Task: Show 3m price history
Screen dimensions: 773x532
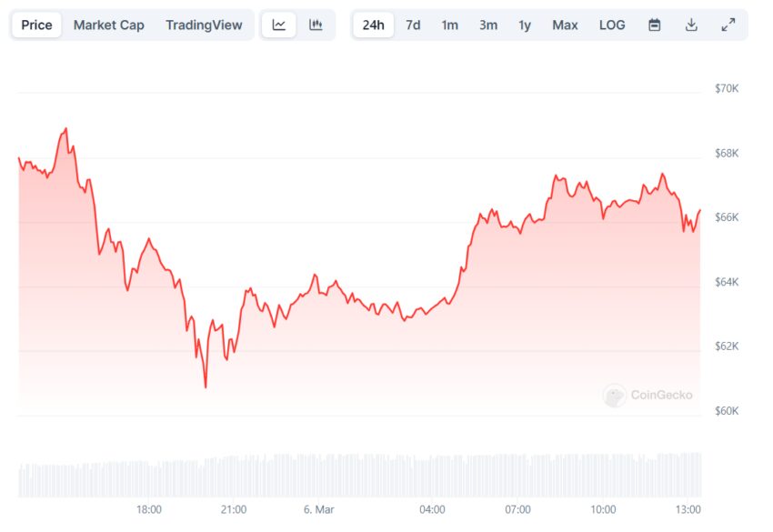Action: (x=488, y=25)
